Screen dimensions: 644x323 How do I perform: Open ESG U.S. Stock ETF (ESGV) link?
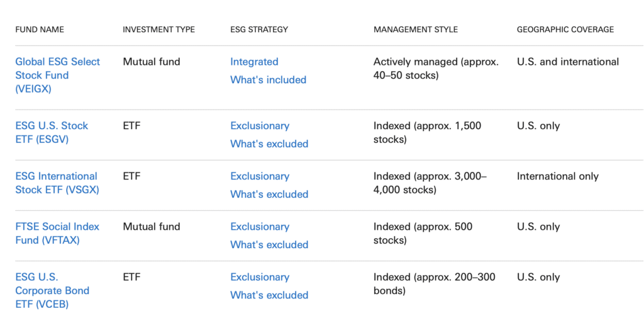[52, 132]
